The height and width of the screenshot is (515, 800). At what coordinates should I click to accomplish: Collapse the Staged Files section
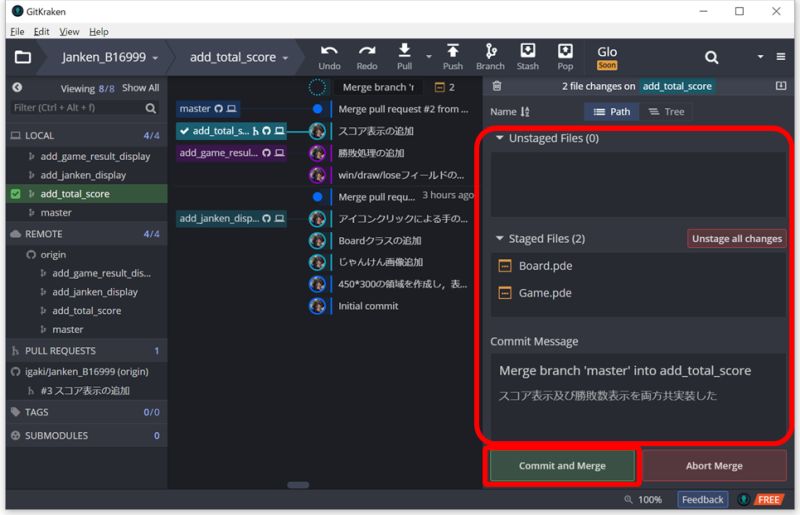[500, 239]
